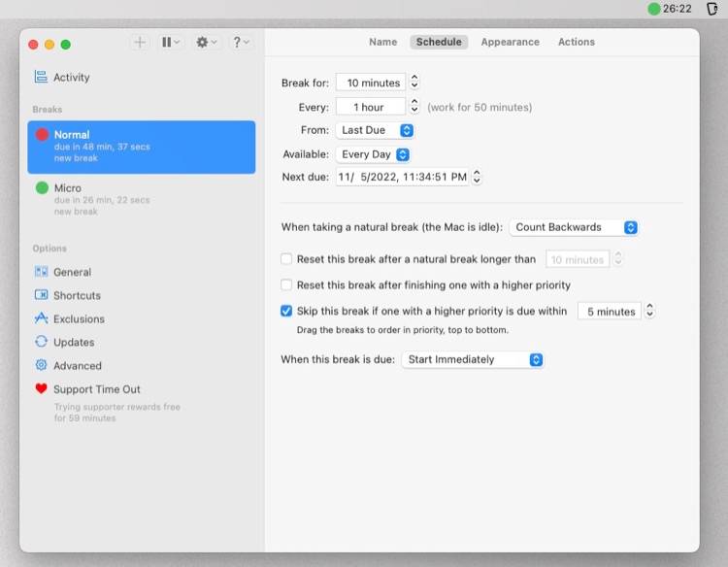Click the Next due date stepper
This screenshot has height=567, width=728.
(477, 177)
